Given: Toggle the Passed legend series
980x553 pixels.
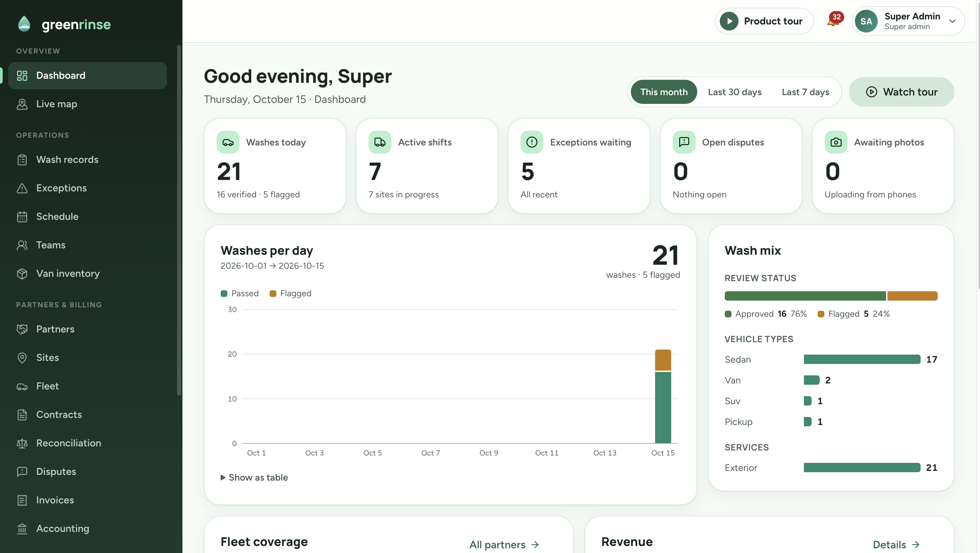Looking at the screenshot, I should (240, 293).
